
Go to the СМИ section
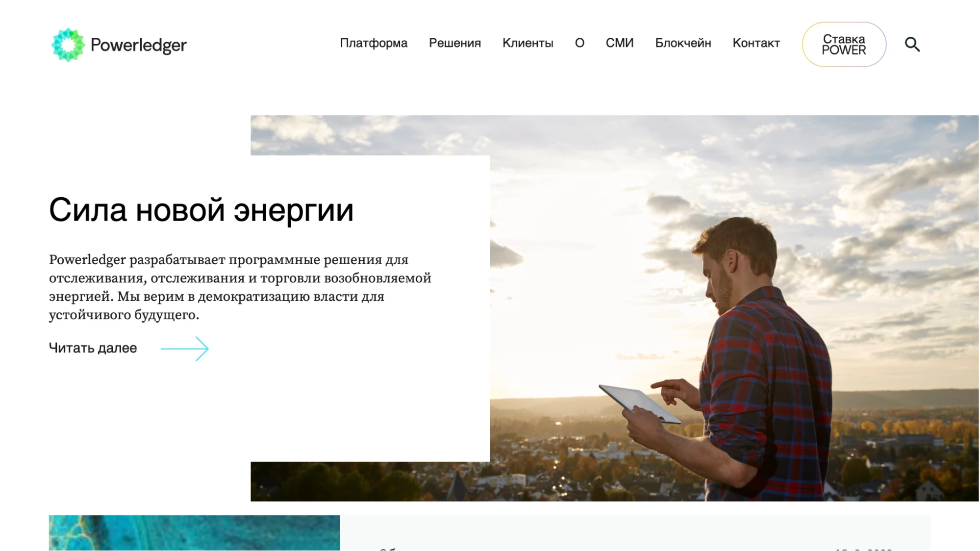pos(620,43)
